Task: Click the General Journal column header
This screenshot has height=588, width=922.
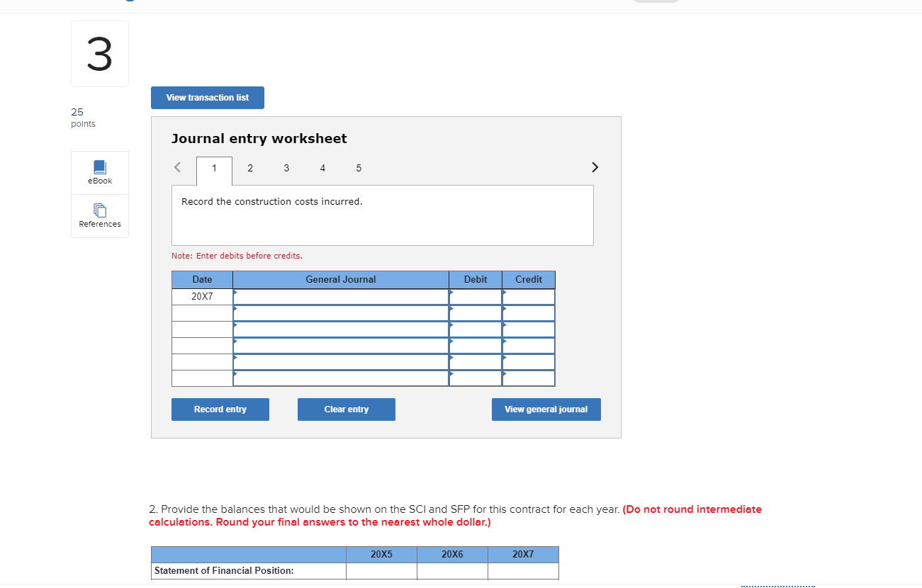Action: point(340,279)
